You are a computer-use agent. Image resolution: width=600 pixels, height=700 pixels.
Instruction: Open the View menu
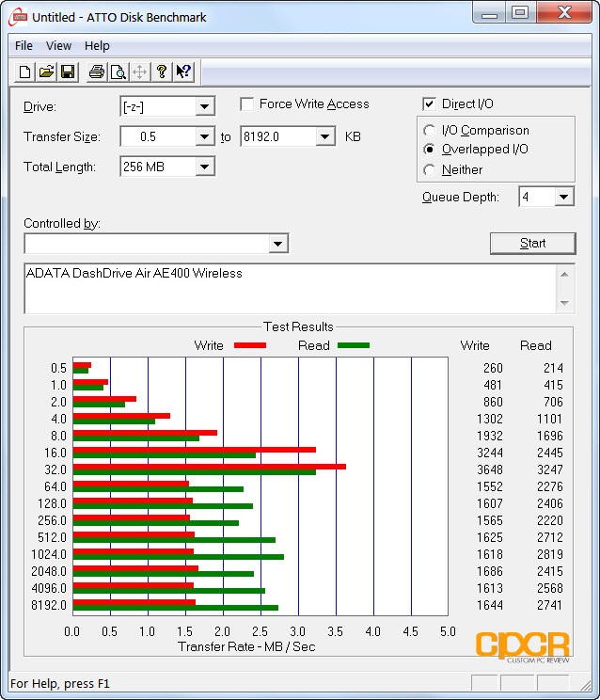(x=58, y=45)
